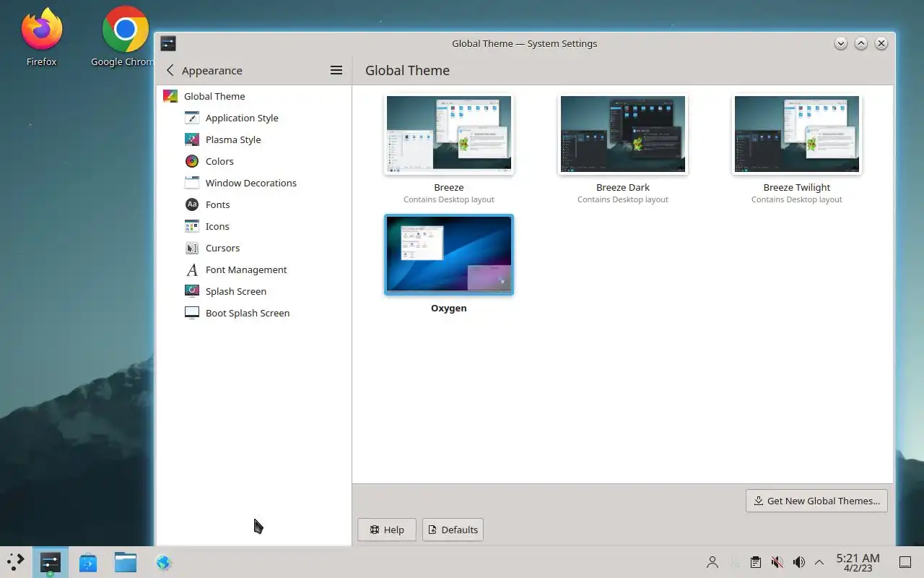This screenshot has height=578, width=924.
Task: Expand hidden system tray icons arrow
Action: (819, 562)
